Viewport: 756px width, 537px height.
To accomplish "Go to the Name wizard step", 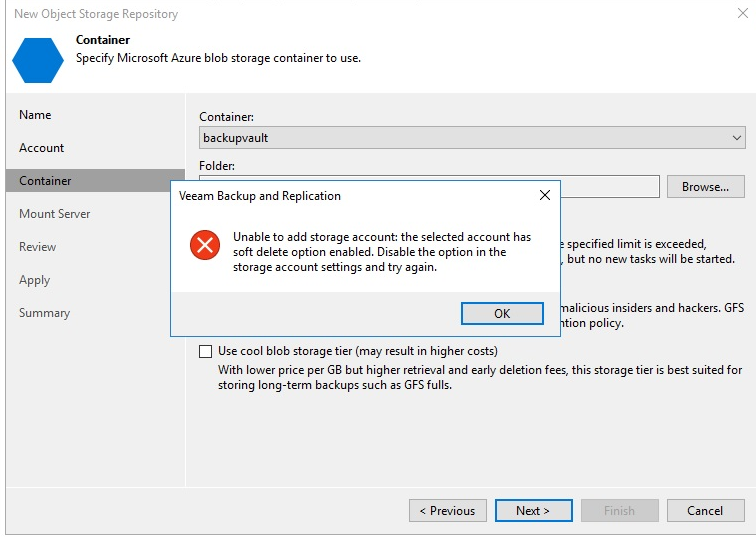I will click(35, 115).
